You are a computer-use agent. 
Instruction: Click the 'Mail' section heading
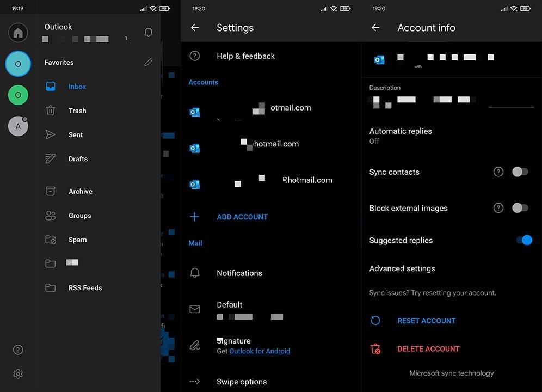[195, 243]
